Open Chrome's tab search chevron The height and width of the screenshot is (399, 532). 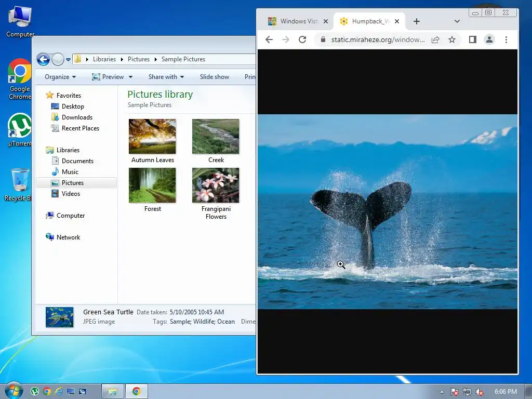point(457,21)
